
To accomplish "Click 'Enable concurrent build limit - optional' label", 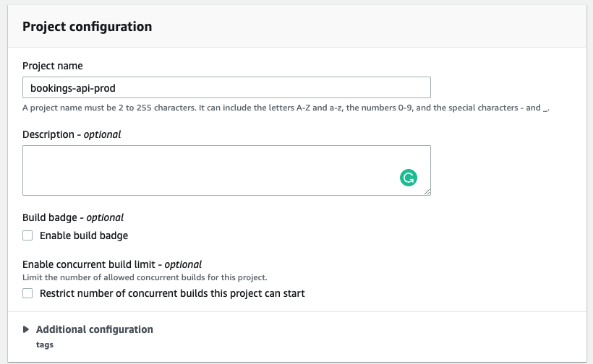I will pyautogui.click(x=112, y=264).
